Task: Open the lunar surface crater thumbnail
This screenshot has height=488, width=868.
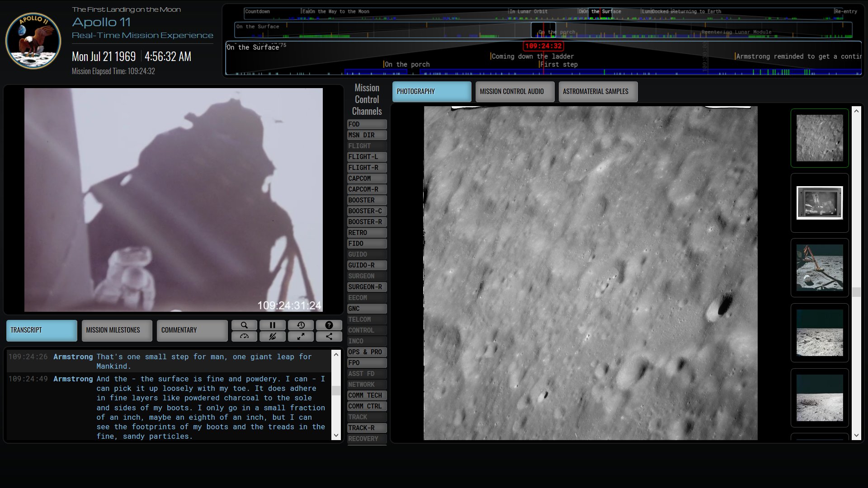Action: 819,138
